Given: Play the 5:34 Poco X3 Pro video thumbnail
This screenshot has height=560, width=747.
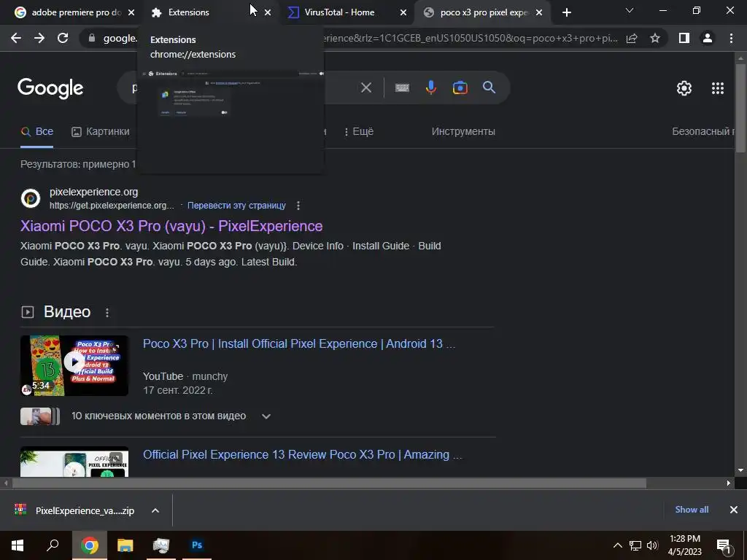Looking at the screenshot, I should [x=74, y=366].
